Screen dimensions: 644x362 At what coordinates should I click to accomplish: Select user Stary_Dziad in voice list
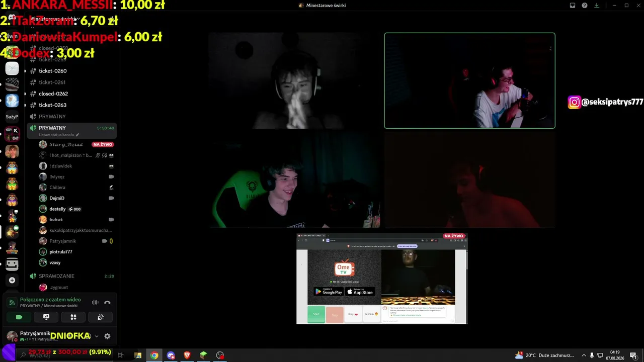(x=66, y=145)
